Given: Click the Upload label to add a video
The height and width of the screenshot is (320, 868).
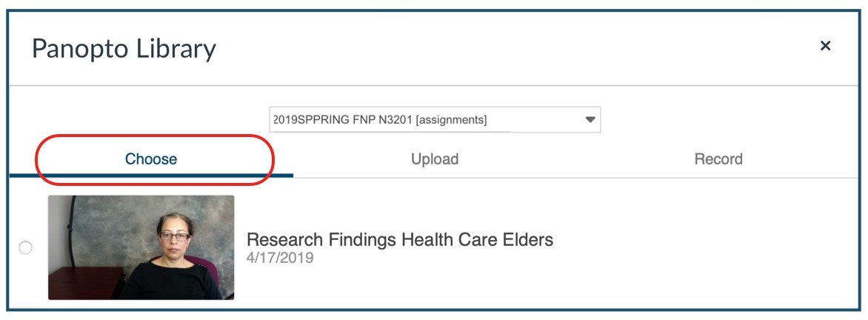Looking at the screenshot, I should (x=435, y=159).
